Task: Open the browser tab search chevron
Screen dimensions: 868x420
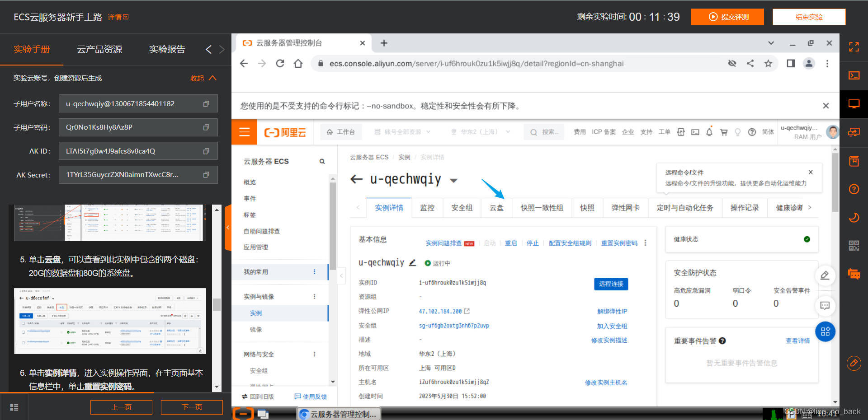Action: 771,43
